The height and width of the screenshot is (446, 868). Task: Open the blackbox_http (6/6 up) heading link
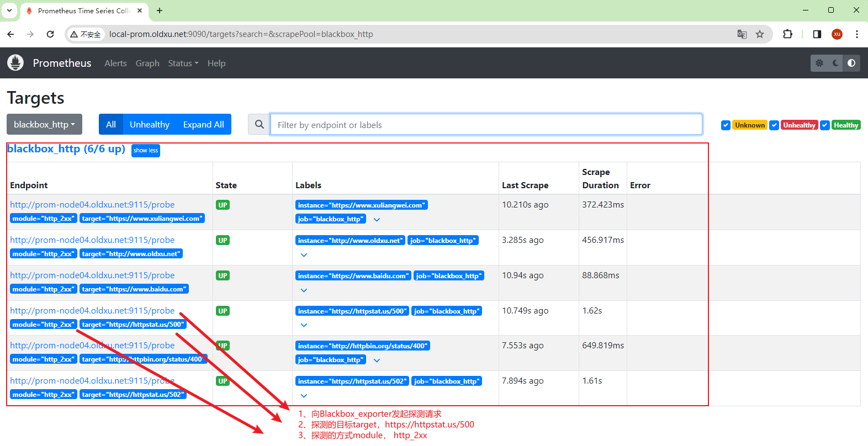point(66,149)
